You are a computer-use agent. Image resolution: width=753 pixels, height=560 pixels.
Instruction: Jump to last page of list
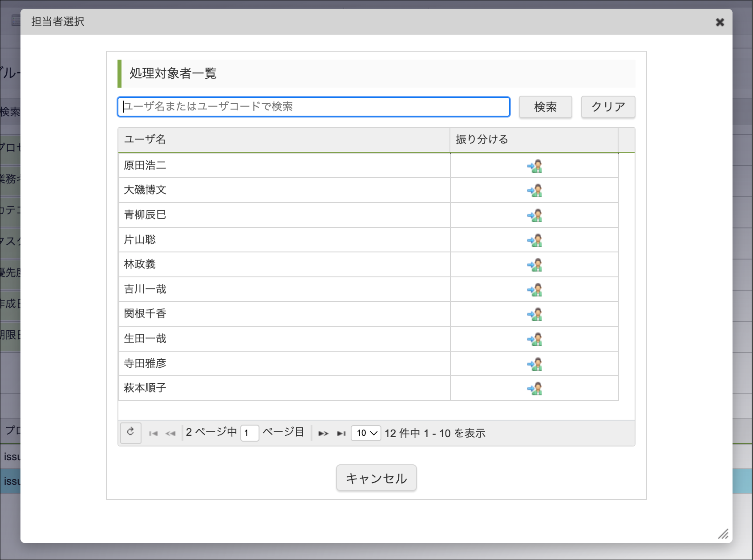click(341, 434)
